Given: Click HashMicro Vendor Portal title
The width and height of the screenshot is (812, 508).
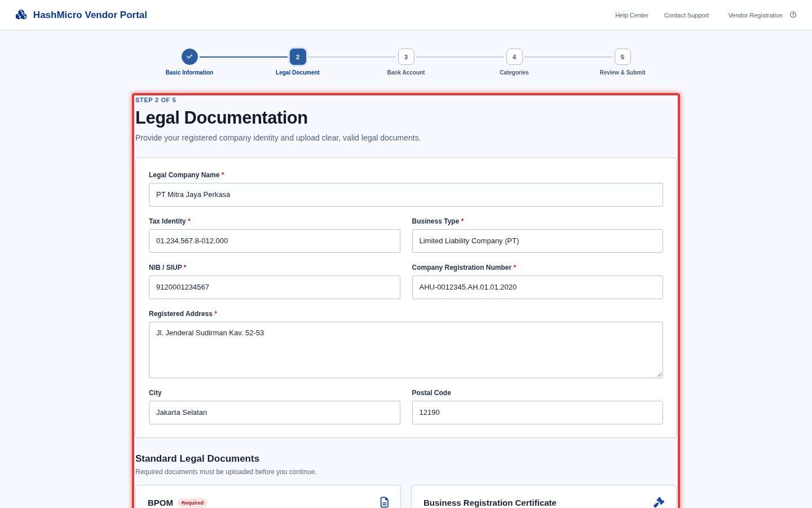Looking at the screenshot, I should (x=90, y=15).
